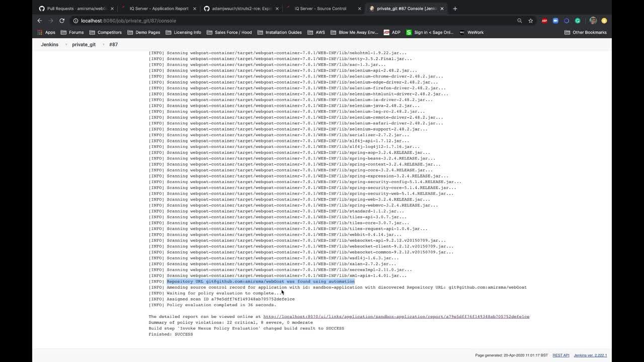
Task: Open the dark circular extension icon
Action: pyautogui.click(x=567, y=21)
